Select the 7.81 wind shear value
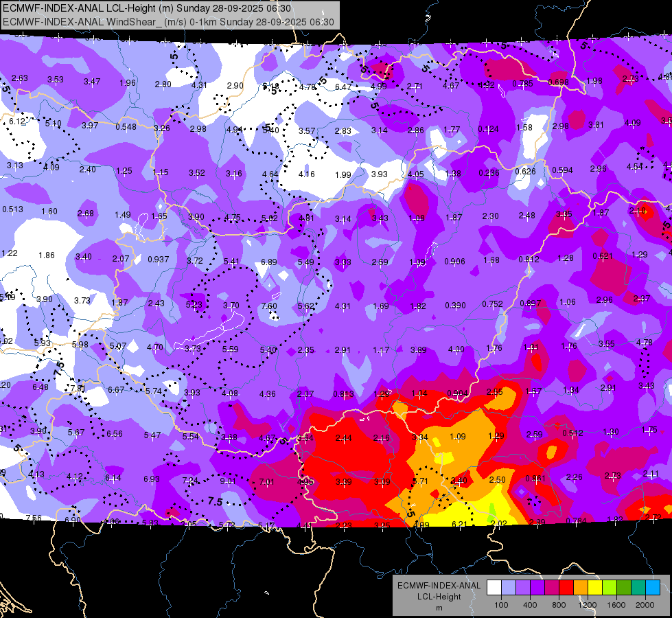 click(x=78, y=389)
